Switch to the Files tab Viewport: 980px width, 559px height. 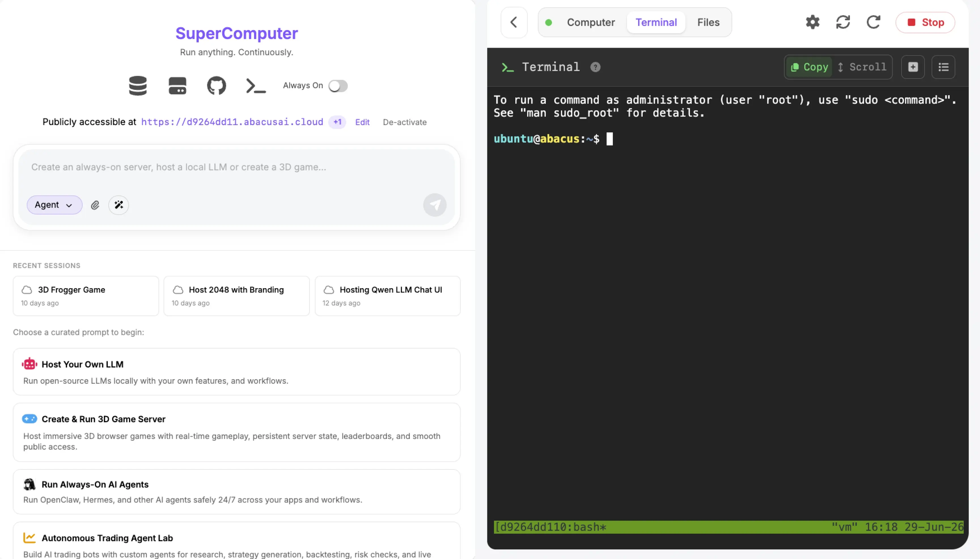coord(708,22)
